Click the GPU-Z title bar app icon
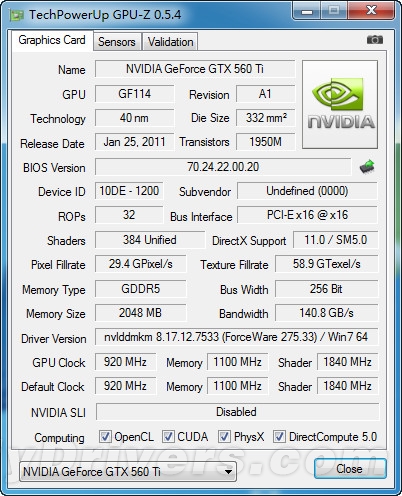Viewport: 402px width, 496px height. [x=16, y=15]
